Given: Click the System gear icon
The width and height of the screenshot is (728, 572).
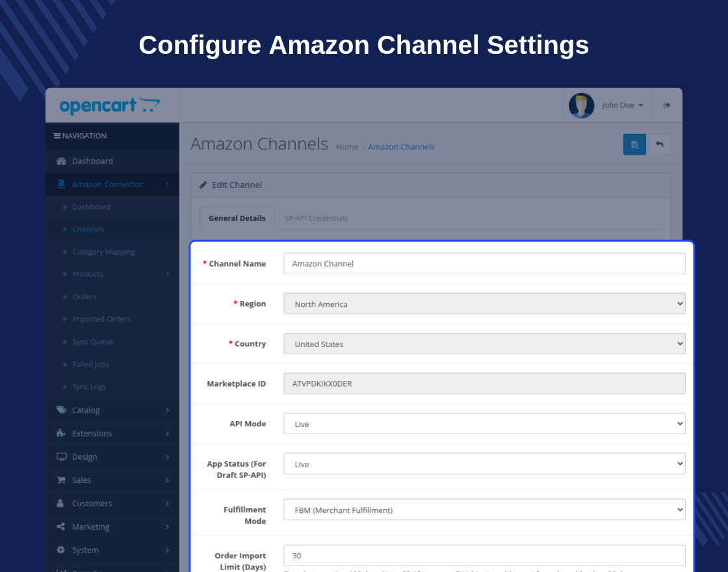Looking at the screenshot, I should [x=61, y=550].
